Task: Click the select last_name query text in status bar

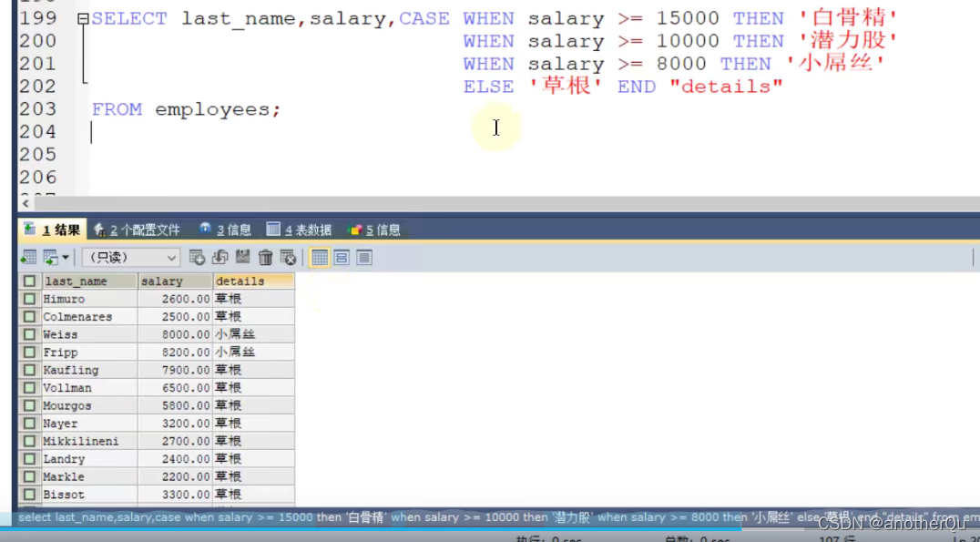Action: pos(499,517)
